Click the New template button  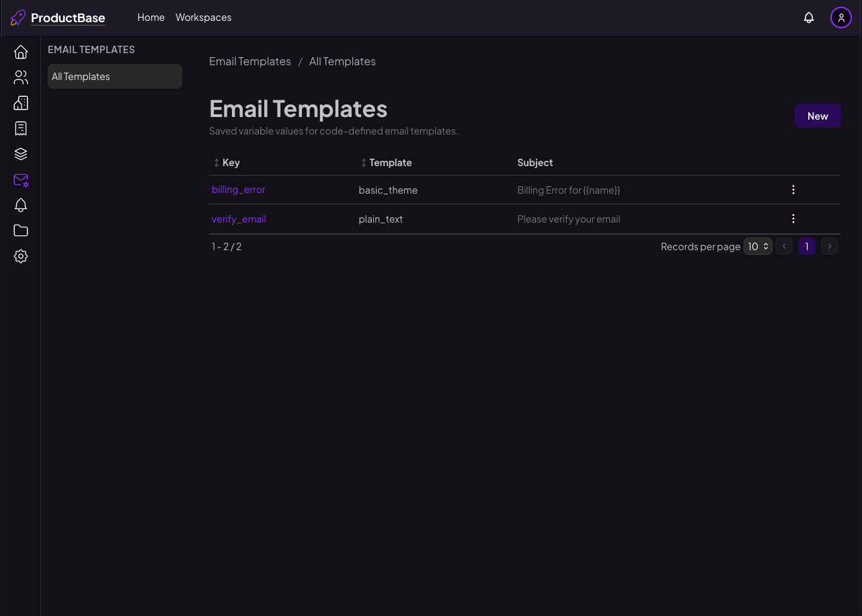[818, 116]
